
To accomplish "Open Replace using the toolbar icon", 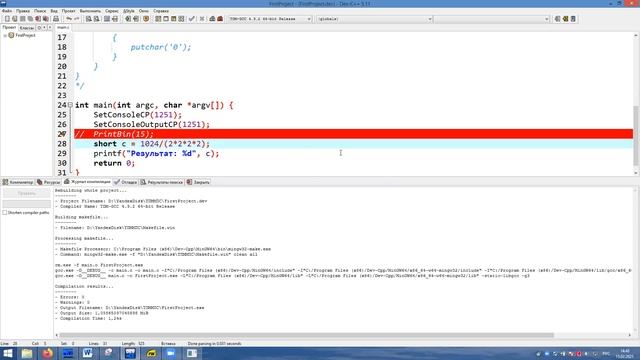I will [97, 19].
